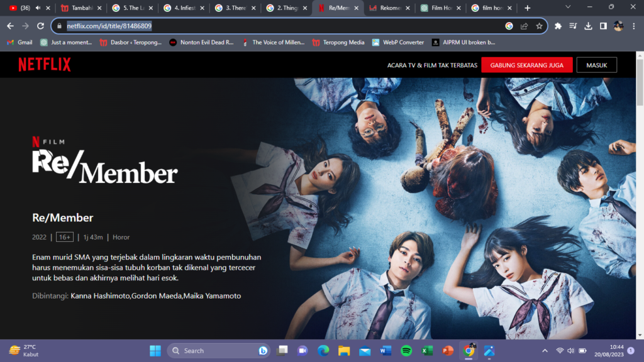Image resolution: width=644 pixels, height=362 pixels.
Task: Click the cast name Kanna Hashimoto
Action: tap(100, 296)
